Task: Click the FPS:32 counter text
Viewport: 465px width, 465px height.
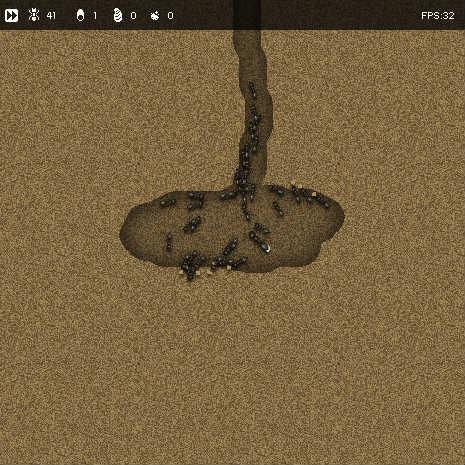Action: pos(438,16)
